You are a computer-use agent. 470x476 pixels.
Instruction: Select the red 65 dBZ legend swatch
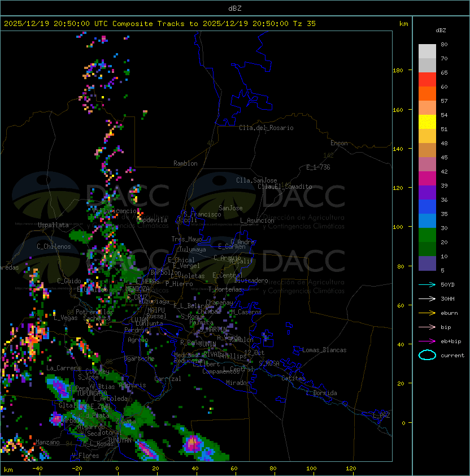427,80
